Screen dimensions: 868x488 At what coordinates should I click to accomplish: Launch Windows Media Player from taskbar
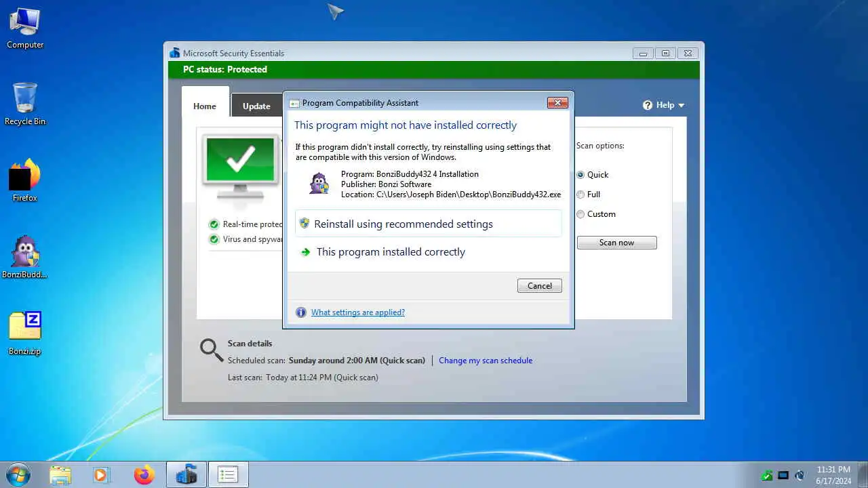[101, 475]
